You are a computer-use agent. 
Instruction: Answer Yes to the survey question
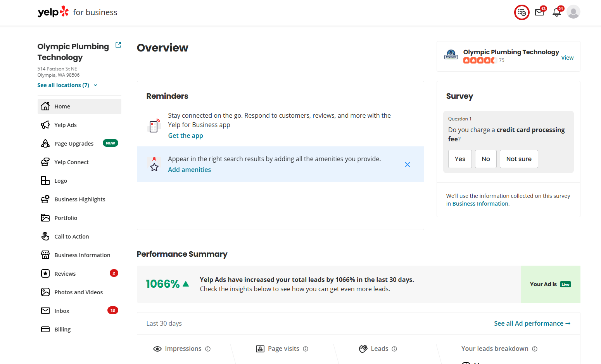[x=460, y=159]
